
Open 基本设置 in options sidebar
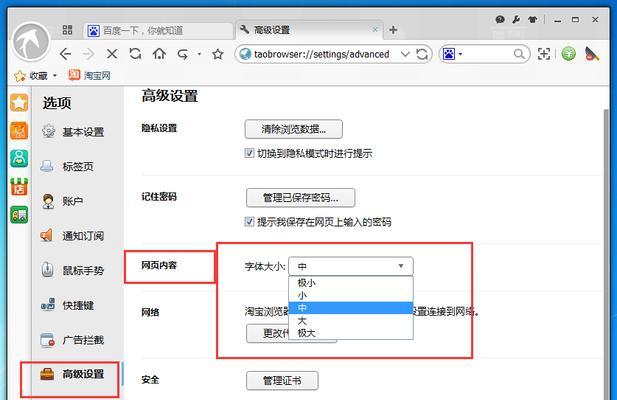coord(73,132)
